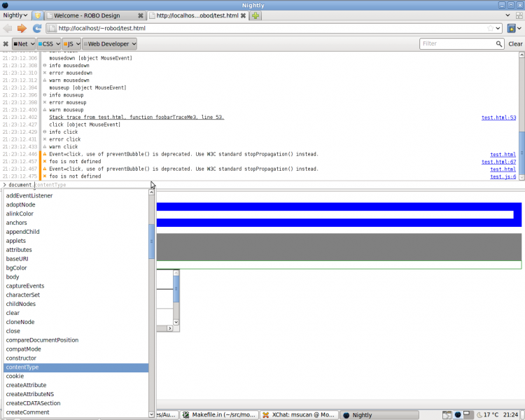Click the empty green-bordered input box on page
This screenshot has width=525, height=420.
[339, 265]
